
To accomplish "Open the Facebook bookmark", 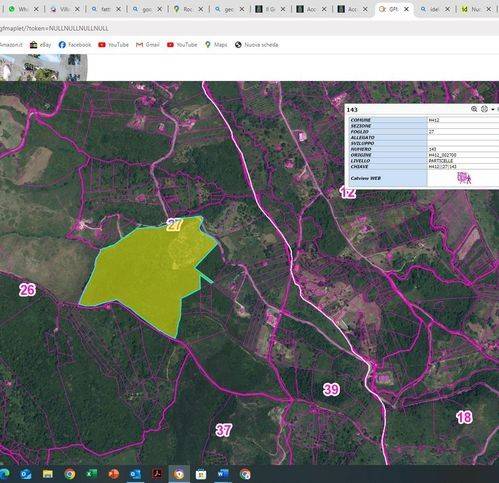I will 75,45.
